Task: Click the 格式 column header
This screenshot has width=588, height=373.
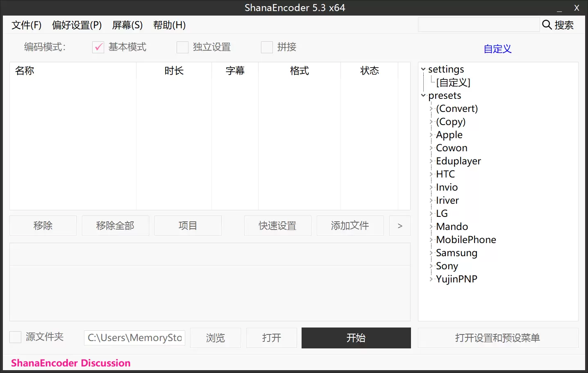Action: pyautogui.click(x=299, y=71)
